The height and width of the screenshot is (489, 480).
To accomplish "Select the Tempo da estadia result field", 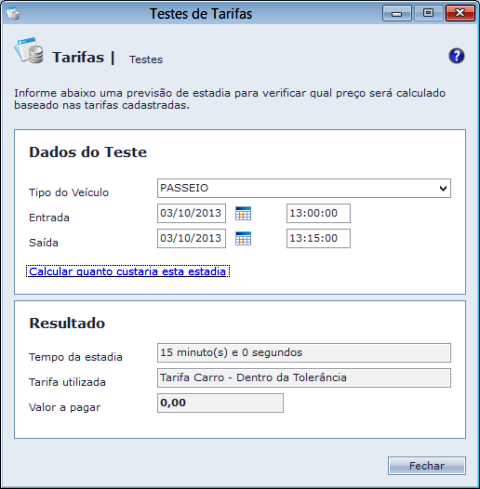I will point(304,353).
